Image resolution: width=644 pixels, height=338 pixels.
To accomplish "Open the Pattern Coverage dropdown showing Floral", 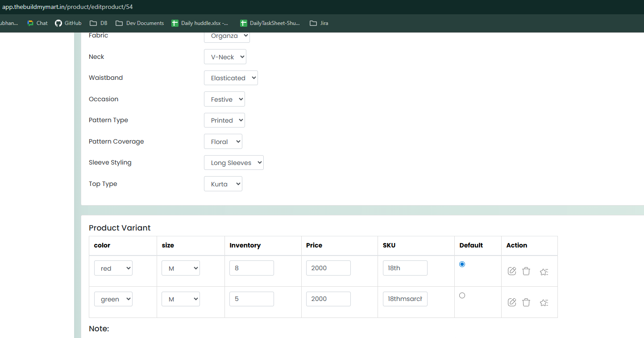I will (223, 141).
